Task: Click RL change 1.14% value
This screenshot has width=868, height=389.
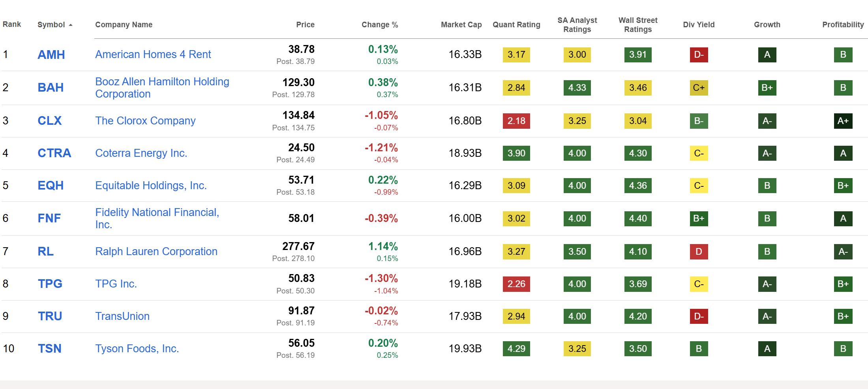Action: coord(383,246)
